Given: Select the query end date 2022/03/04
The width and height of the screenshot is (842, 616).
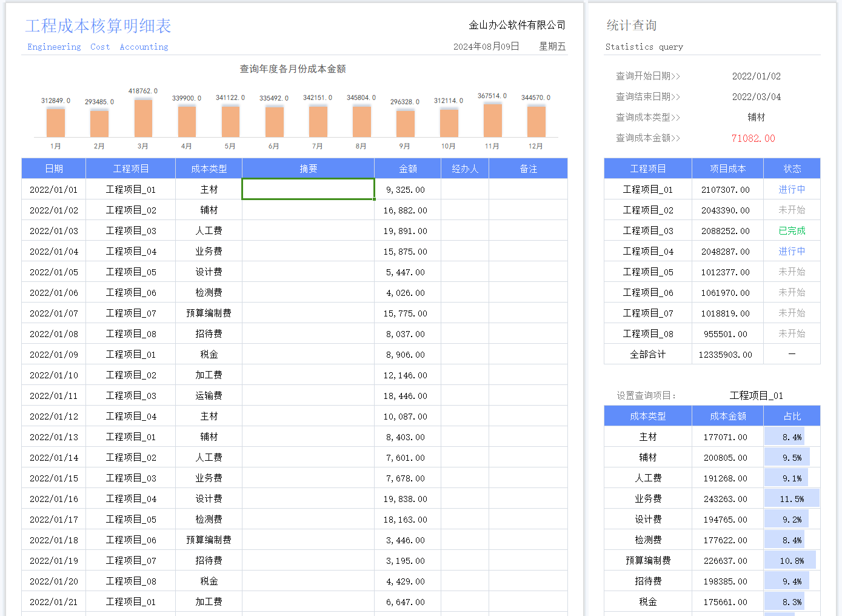Looking at the screenshot, I should point(756,96).
